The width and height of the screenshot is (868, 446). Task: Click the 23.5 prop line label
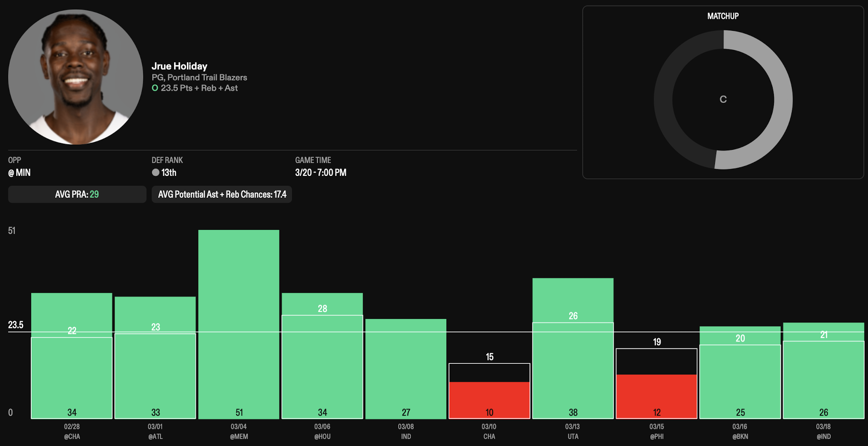[16, 325]
